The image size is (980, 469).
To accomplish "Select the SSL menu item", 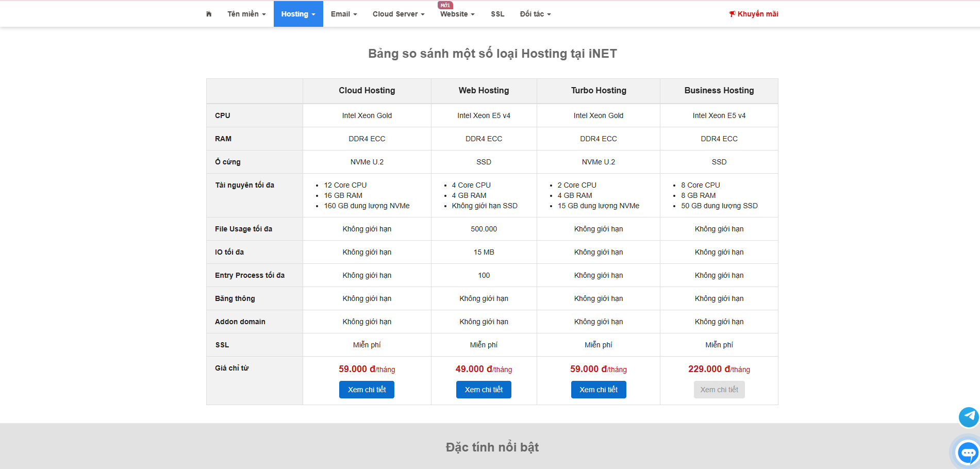I will click(x=497, y=14).
